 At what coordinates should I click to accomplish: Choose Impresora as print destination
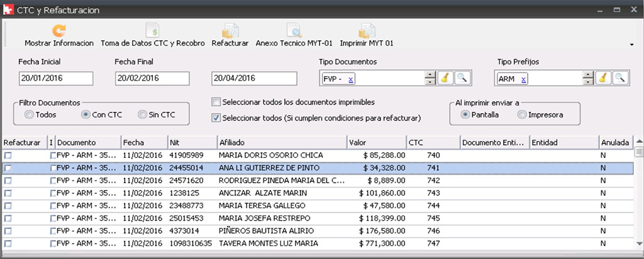pos(522,114)
